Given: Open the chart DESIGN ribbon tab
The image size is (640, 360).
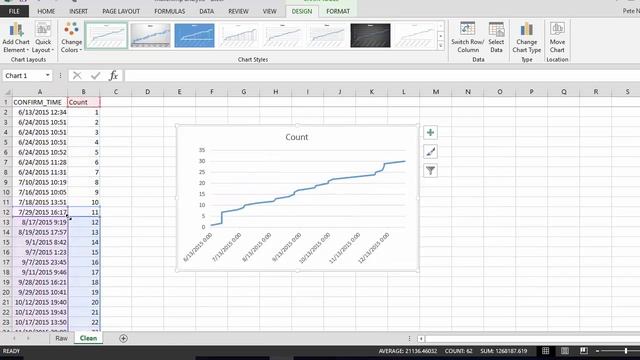Looking at the screenshot, I should coord(302,11).
